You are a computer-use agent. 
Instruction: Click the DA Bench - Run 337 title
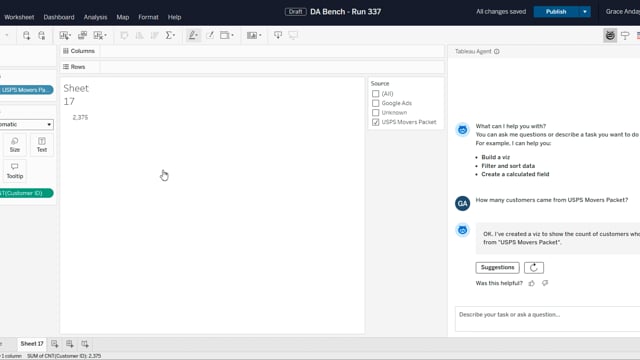click(x=345, y=12)
